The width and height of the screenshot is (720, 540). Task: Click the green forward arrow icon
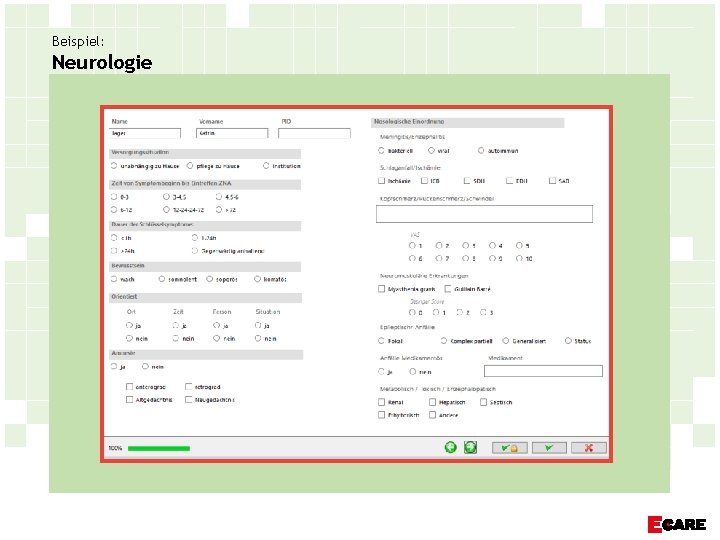(x=470, y=447)
